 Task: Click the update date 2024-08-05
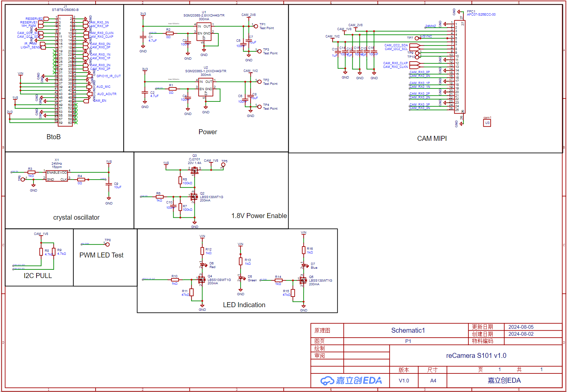[x=521, y=327]
